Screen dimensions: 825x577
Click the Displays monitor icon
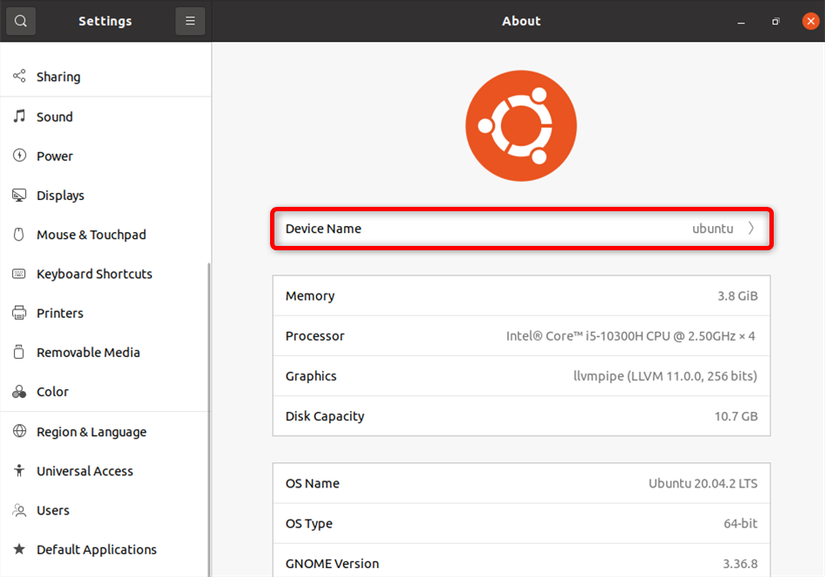[19, 195]
